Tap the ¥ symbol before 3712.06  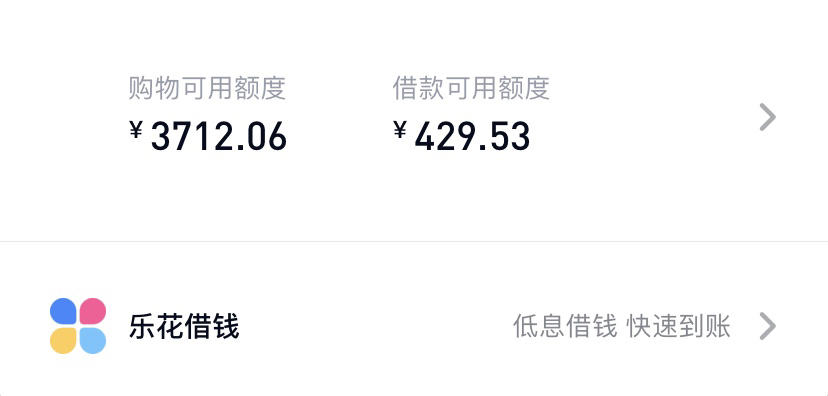coord(136,129)
